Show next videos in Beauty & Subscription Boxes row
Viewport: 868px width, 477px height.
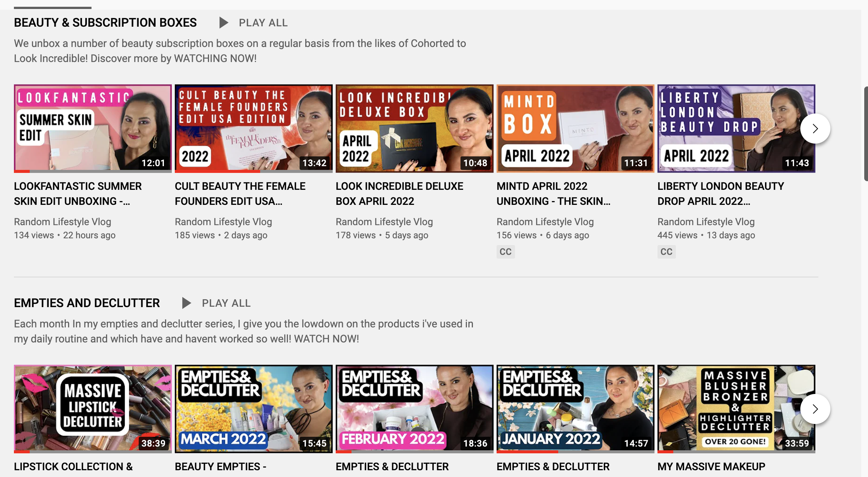coord(815,129)
